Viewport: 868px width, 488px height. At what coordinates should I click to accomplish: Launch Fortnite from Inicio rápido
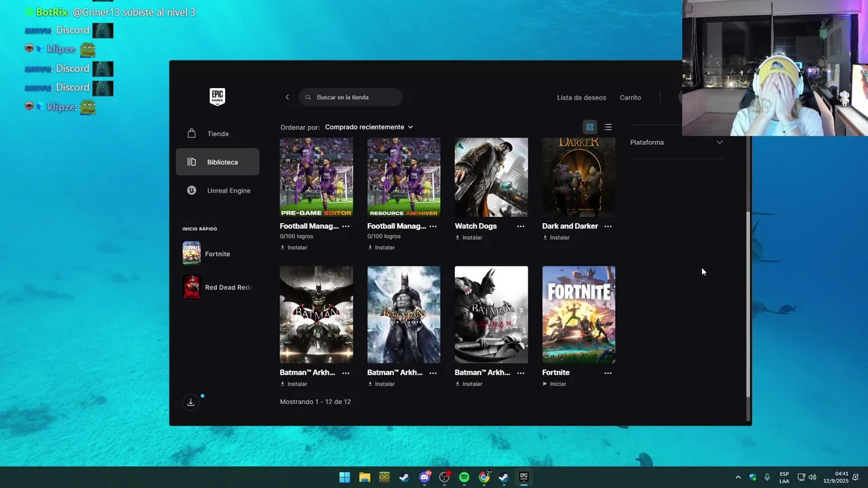[217, 253]
